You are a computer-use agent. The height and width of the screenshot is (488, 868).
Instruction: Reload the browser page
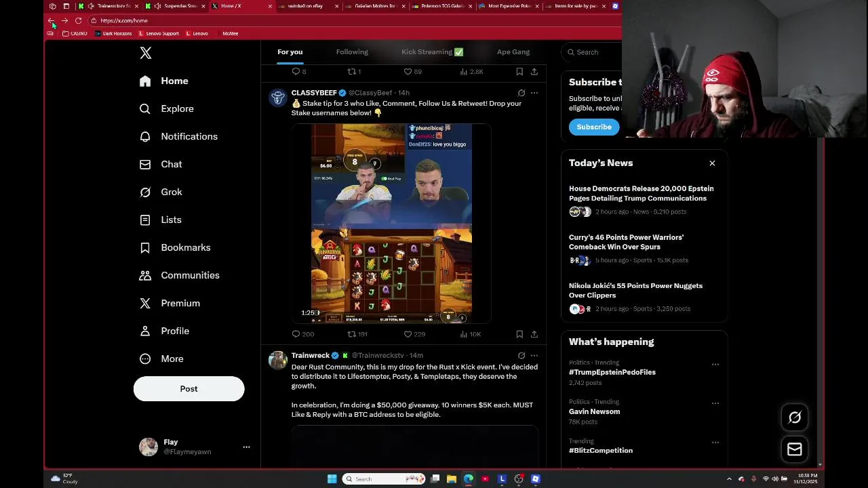click(x=78, y=20)
